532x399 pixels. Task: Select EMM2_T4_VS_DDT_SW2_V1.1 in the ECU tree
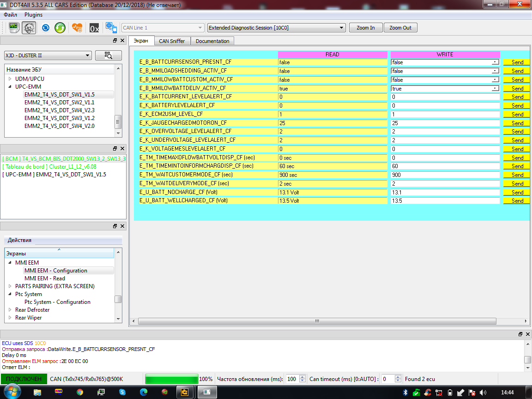tap(60, 103)
